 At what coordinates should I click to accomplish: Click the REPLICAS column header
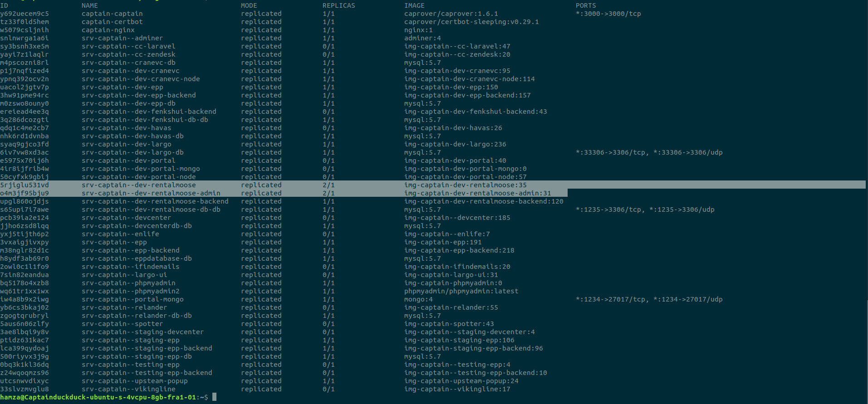click(339, 5)
